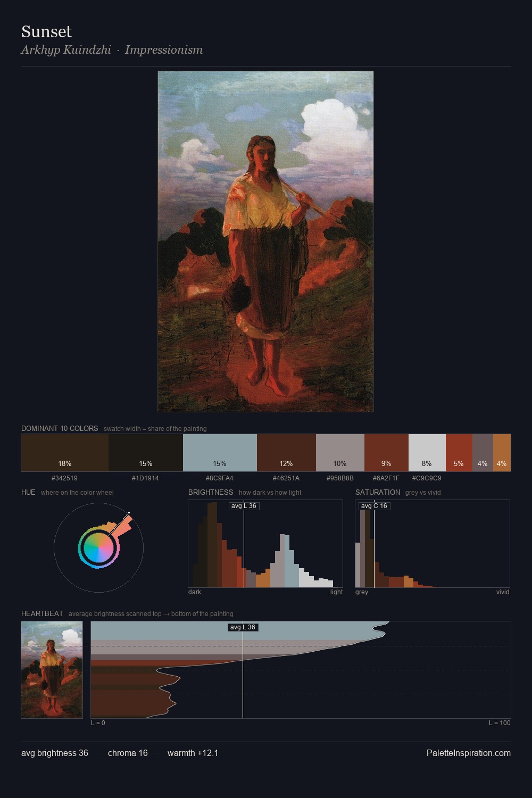Click the BRIGHTNESS section heading
This screenshot has height=798, width=532.
211,492
